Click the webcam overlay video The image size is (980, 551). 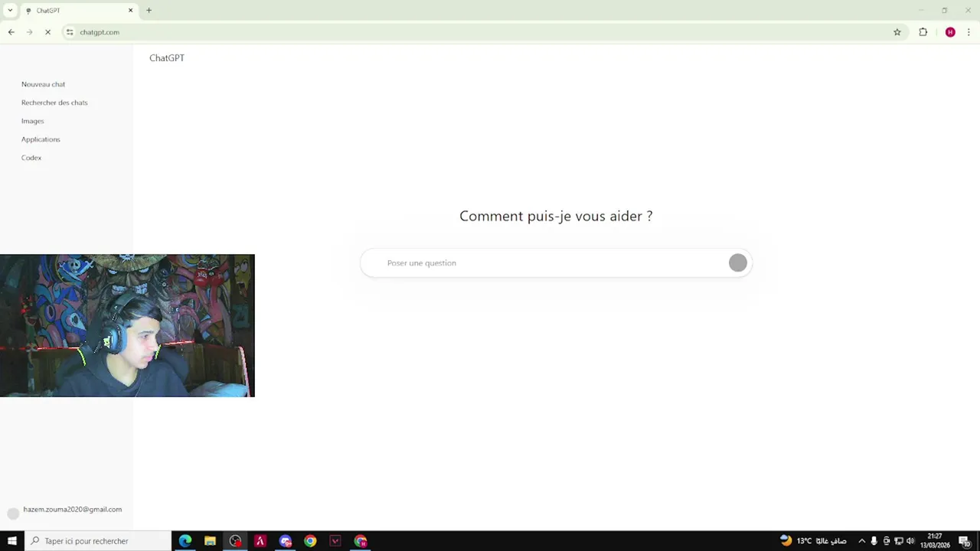coord(127,326)
